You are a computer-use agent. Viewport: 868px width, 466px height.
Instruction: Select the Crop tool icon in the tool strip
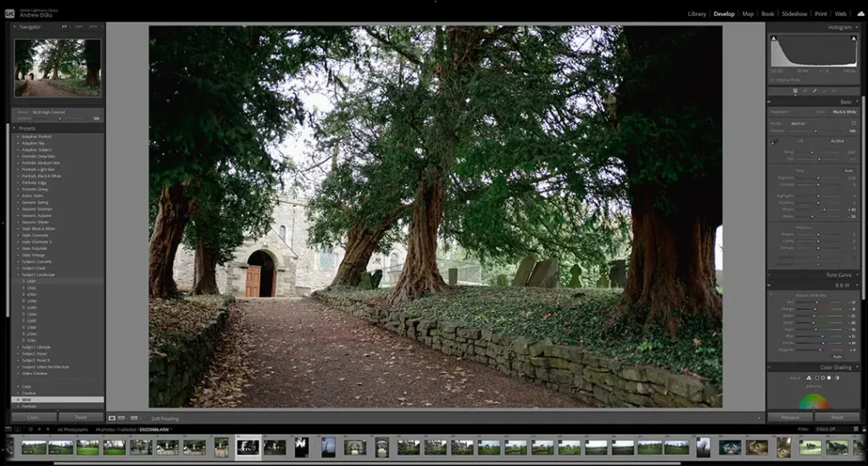tap(805, 91)
